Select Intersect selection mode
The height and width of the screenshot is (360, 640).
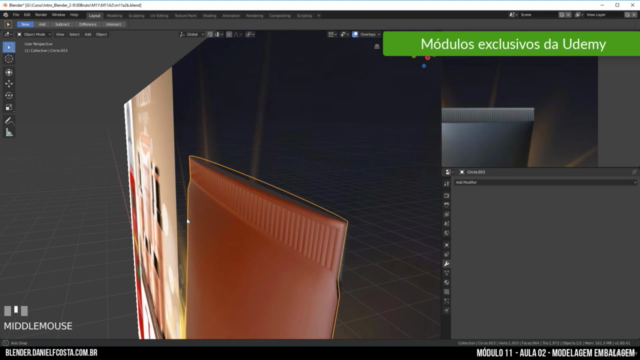point(113,24)
